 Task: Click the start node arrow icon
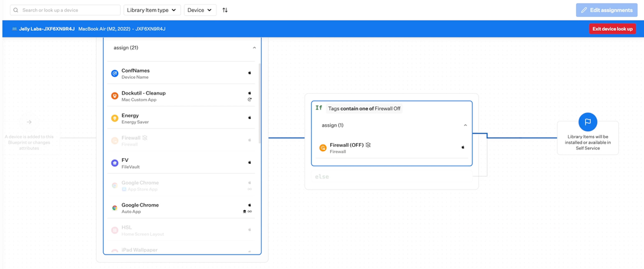pos(29,122)
